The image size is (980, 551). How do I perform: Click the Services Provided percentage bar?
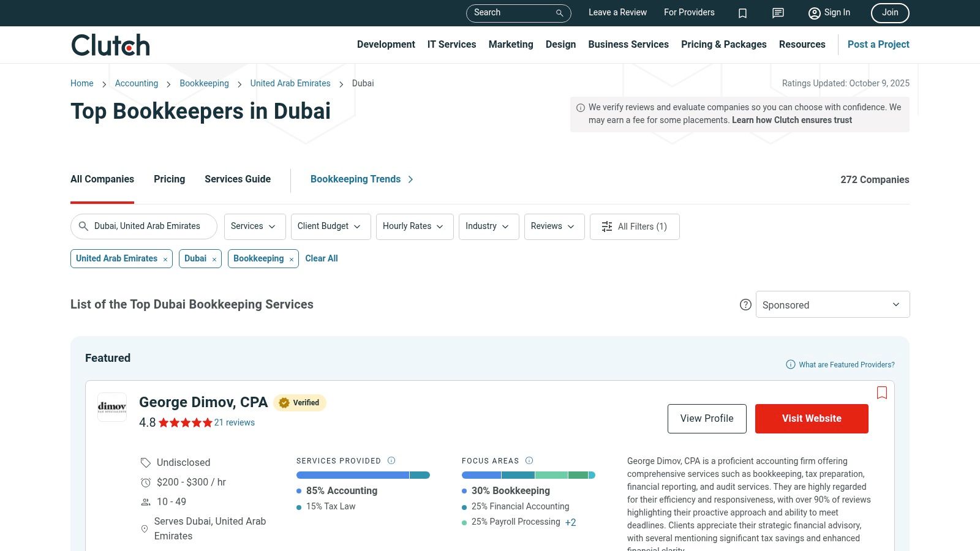tap(363, 475)
